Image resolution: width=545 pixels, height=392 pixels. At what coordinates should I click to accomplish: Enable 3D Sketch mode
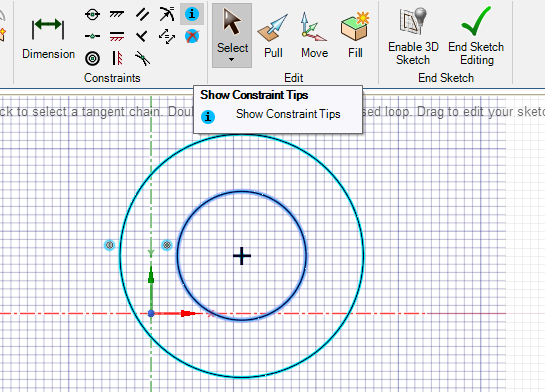pos(413,36)
